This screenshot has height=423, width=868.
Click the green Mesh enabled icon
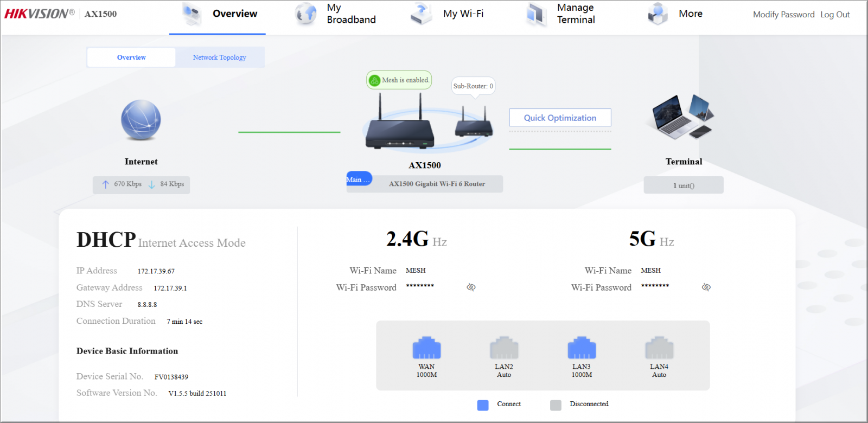pyautogui.click(x=374, y=80)
